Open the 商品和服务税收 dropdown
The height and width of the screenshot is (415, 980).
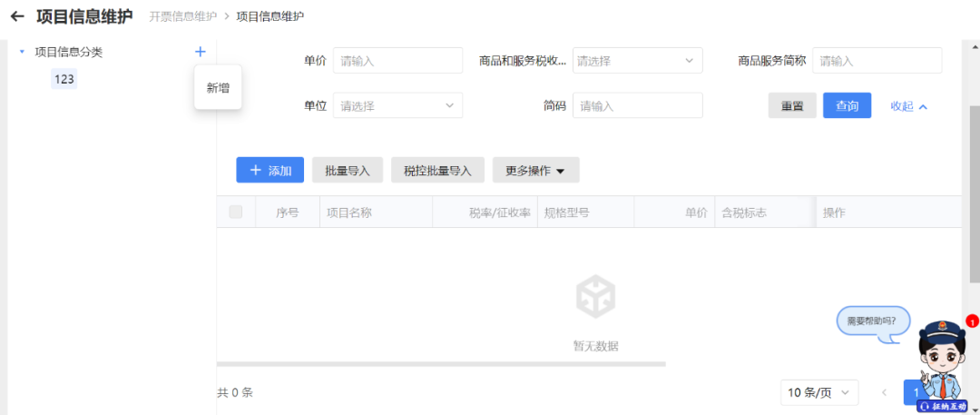coord(635,61)
